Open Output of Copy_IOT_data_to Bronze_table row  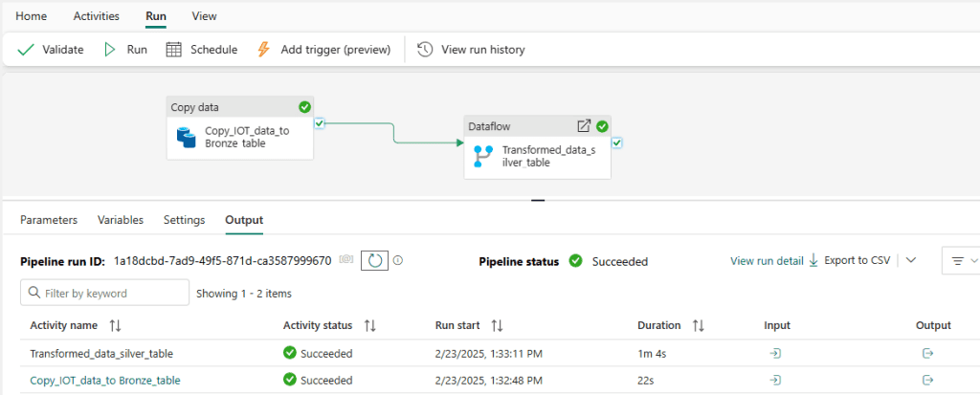(926, 381)
